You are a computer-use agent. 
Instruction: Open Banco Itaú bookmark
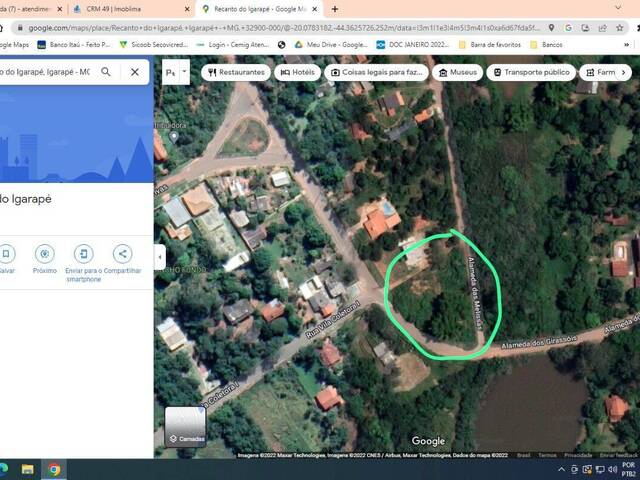click(x=74, y=44)
